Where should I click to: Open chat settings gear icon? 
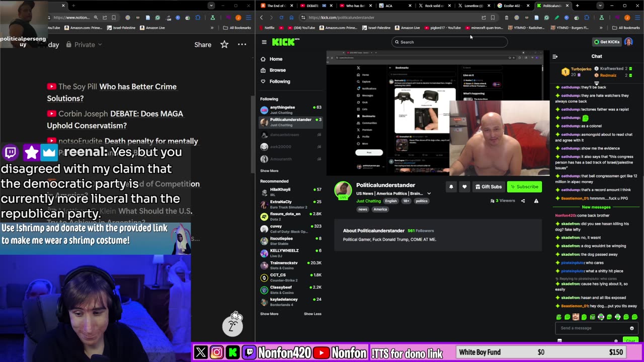tap(616, 341)
